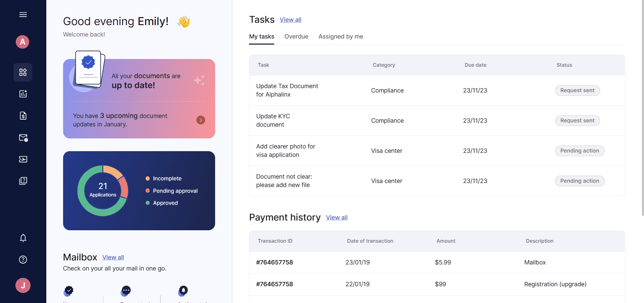Click the Category column header
This screenshot has width=644, height=303.
[384, 65]
